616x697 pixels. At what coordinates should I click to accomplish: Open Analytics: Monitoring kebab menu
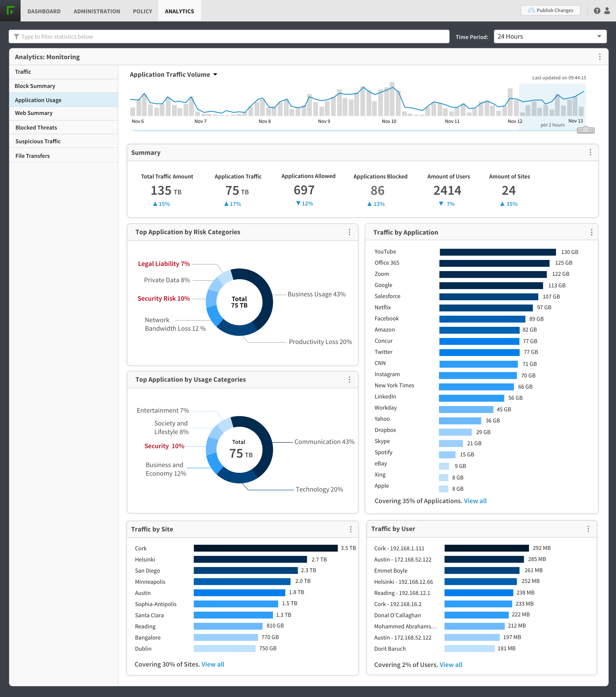pyautogui.click(x=600, y=57)
